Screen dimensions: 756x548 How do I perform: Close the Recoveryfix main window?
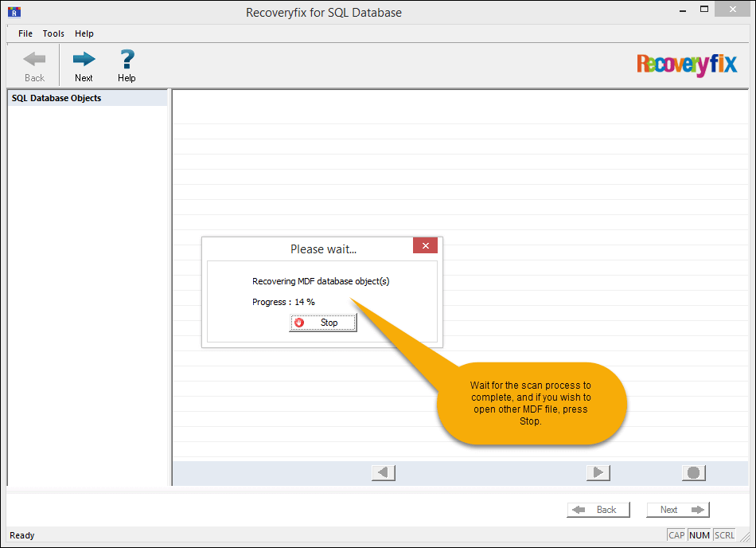(732, 10)
